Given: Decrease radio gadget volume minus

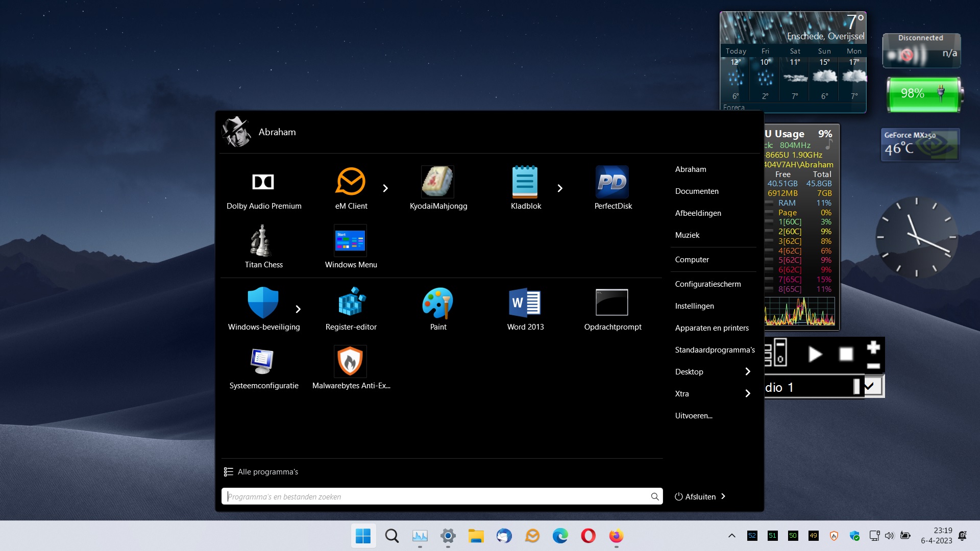Looking at the screenshot, I should tap(873, 366).
